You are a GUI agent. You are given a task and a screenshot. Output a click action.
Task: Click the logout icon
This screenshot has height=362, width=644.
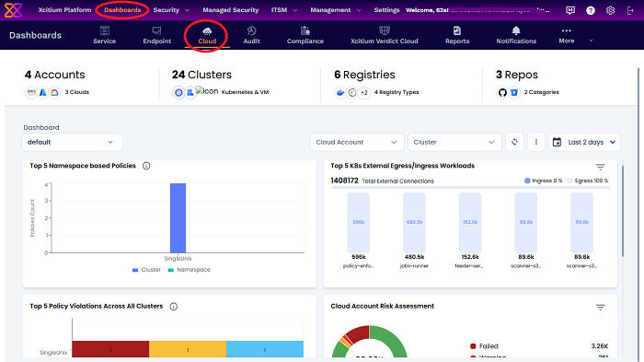pyautogui.click(x=630, y=10)
